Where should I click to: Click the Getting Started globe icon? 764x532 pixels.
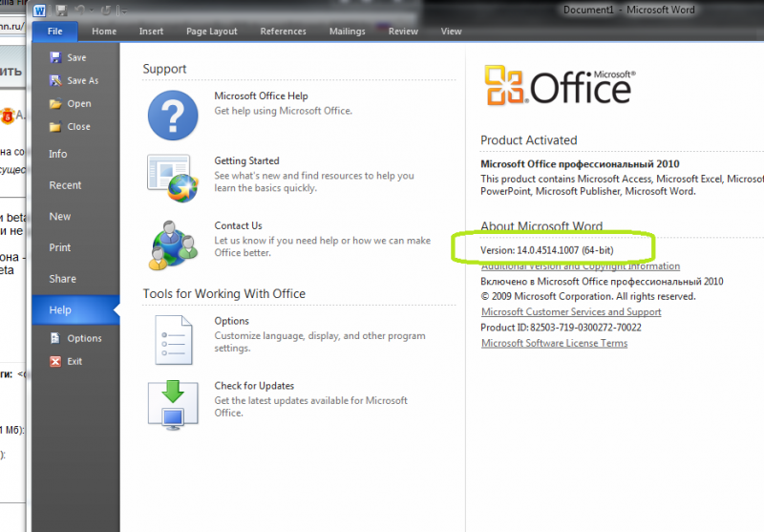coord(173,179)
